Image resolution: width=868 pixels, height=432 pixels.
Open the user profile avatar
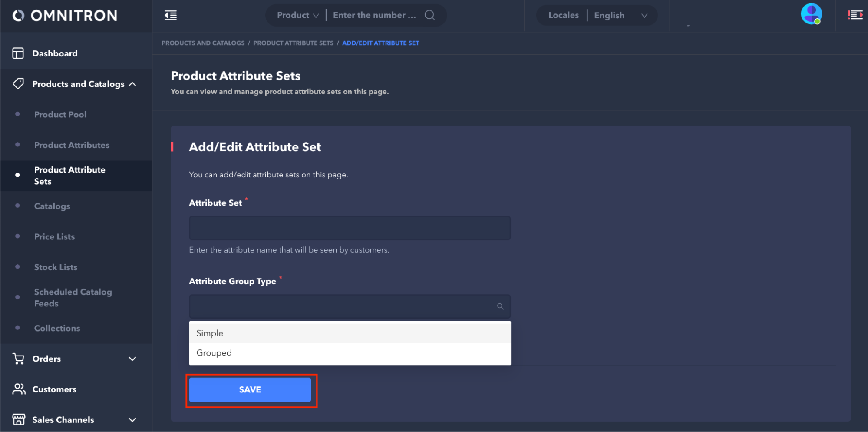click(811, 14)
